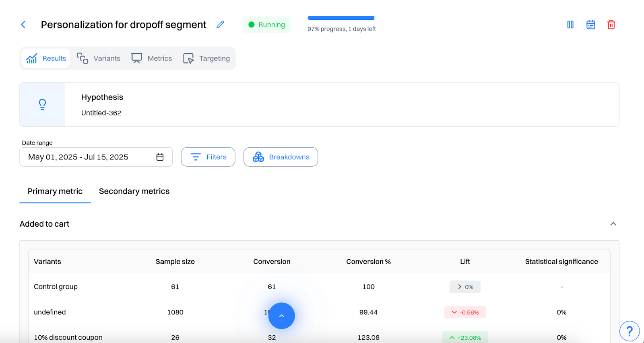Click the Conversion % column header
Viewport: 644px width, 343px height.
368,262
